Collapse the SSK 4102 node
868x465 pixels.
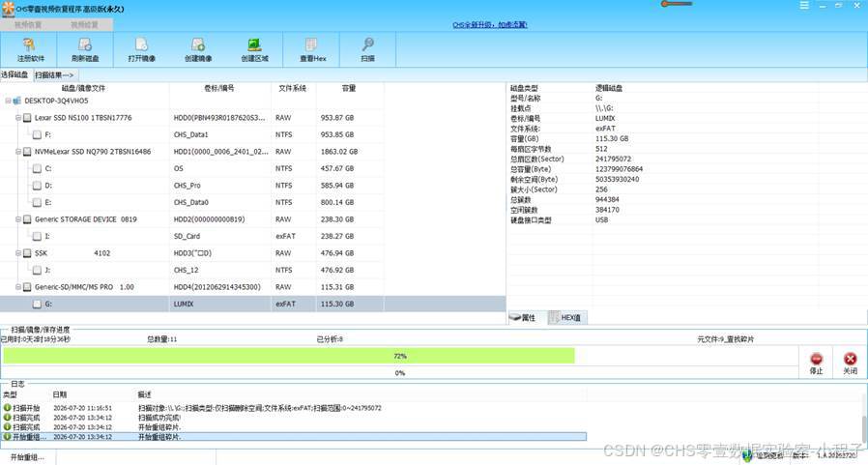(17, 253)
